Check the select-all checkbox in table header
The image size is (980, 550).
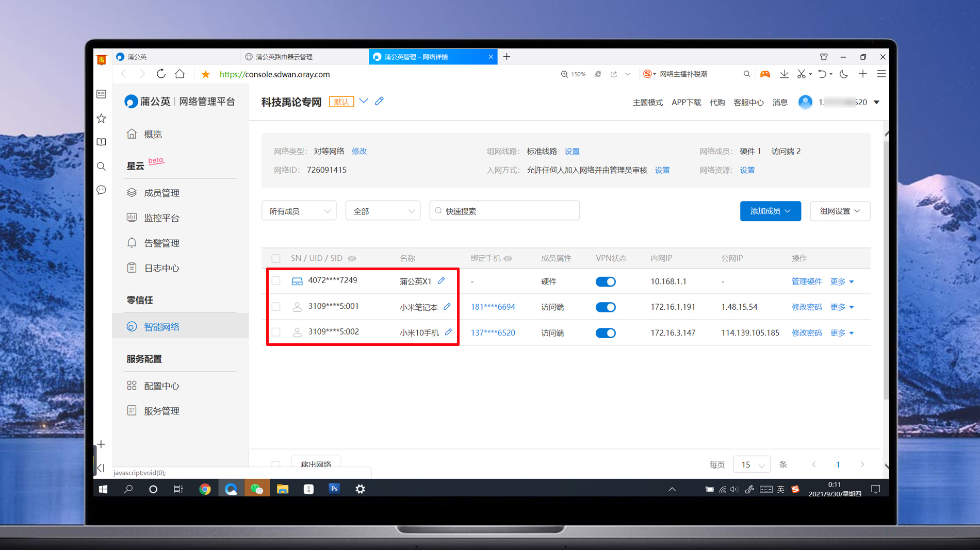click(276, 258)
